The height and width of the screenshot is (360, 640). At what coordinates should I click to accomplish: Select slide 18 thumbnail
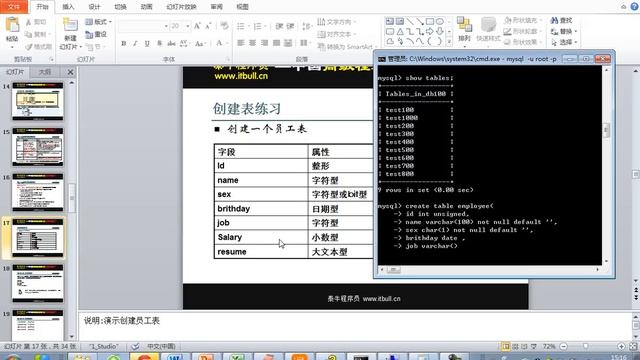[x=38, y=283]
